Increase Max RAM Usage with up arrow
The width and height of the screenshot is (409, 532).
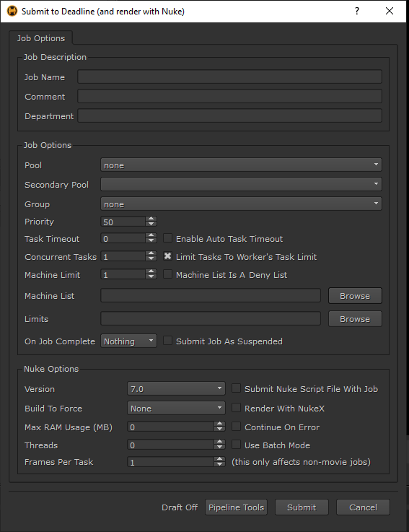pyautogui.click(x=220, y=424)
